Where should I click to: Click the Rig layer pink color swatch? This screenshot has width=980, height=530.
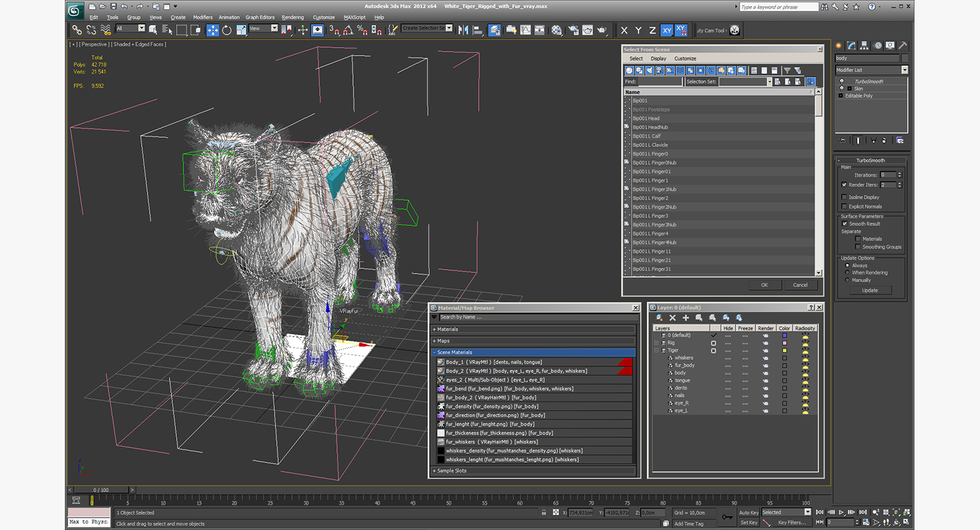click(785, 343)
